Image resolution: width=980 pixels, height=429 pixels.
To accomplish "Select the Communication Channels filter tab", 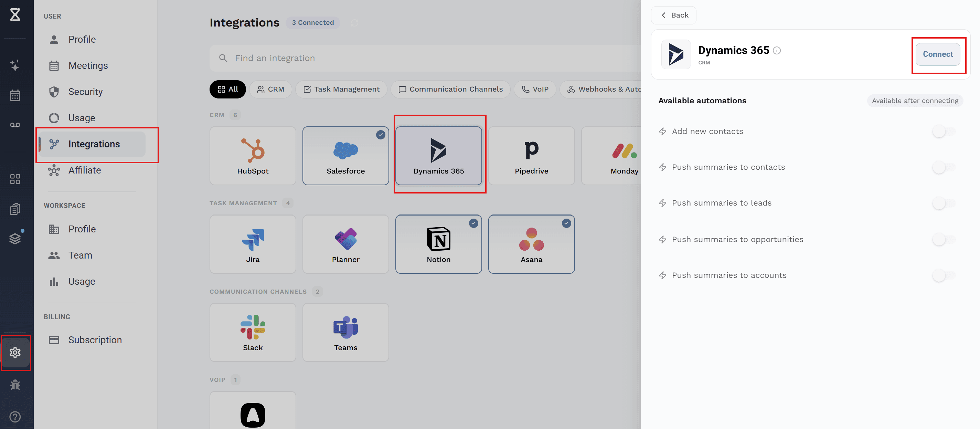I will 450,89.
